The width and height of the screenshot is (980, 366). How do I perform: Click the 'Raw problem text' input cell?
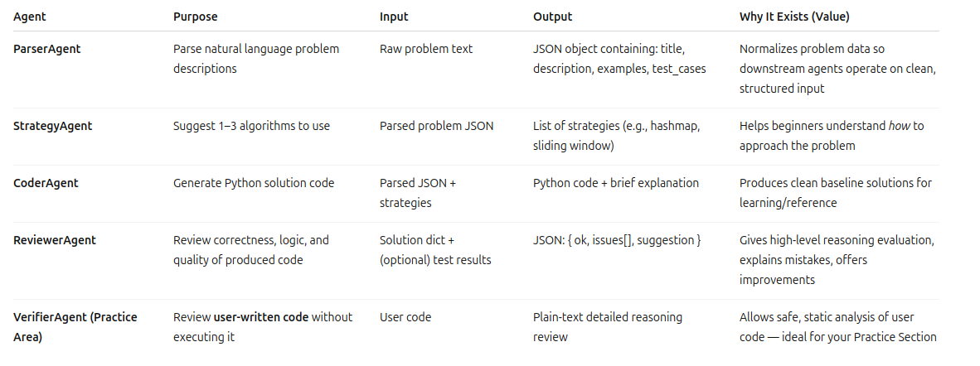pos(426,49)
